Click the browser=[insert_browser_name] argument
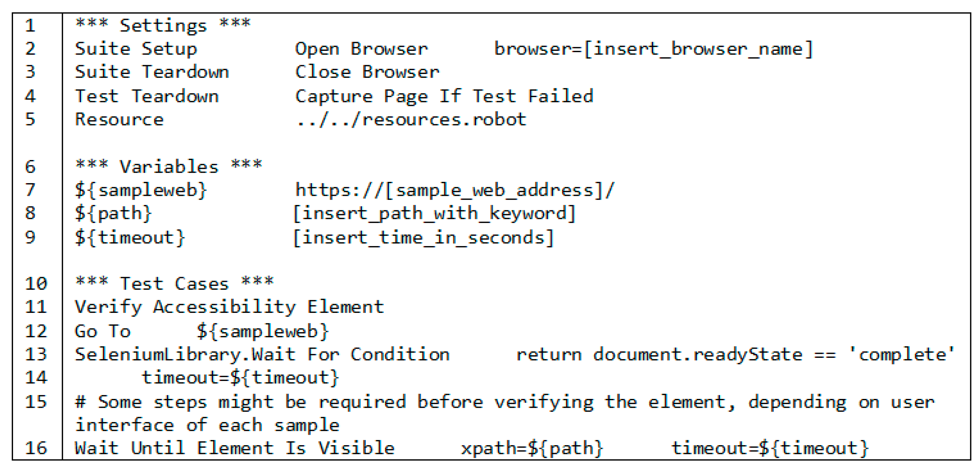The width and height of the screenshot is (980, 468). (653, 49)
